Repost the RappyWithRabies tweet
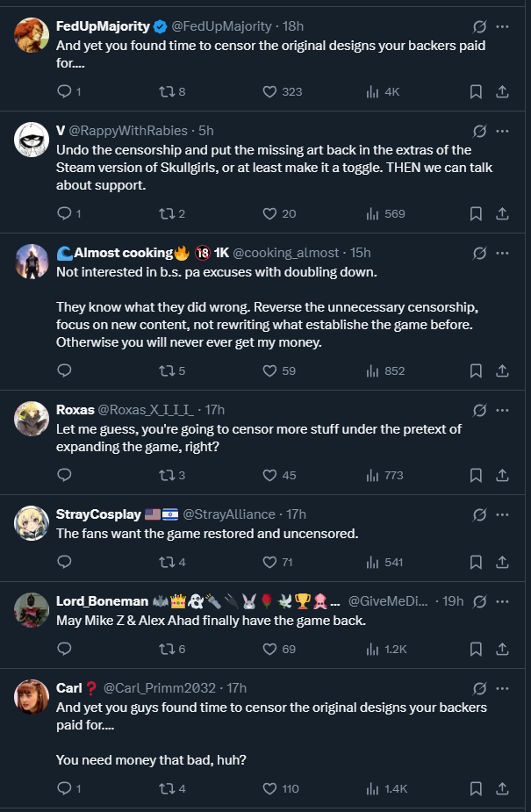This screenshot has height=812, width=531. click(x=166, y=213)
